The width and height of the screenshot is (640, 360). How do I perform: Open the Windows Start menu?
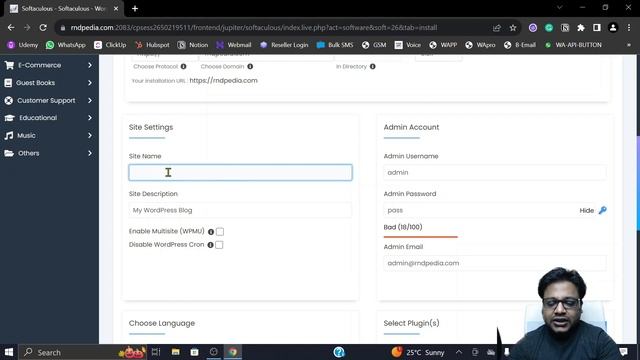(x=9, y=352)
